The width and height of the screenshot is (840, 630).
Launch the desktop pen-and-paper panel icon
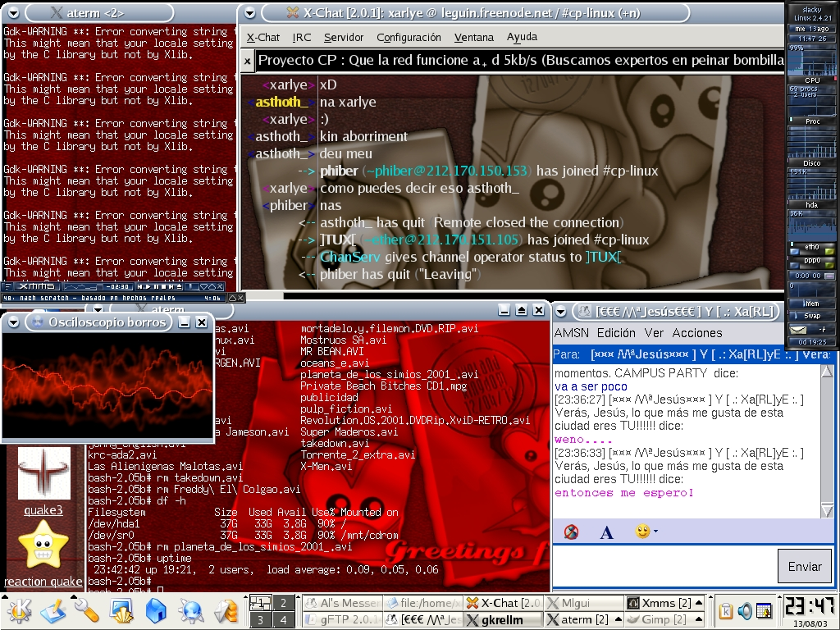coord(52,610)
